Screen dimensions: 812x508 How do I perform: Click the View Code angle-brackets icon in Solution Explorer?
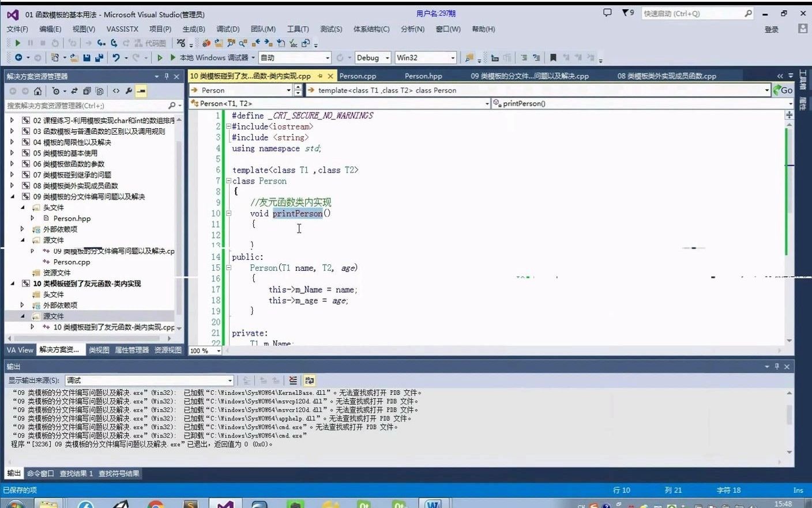(116, 91)
